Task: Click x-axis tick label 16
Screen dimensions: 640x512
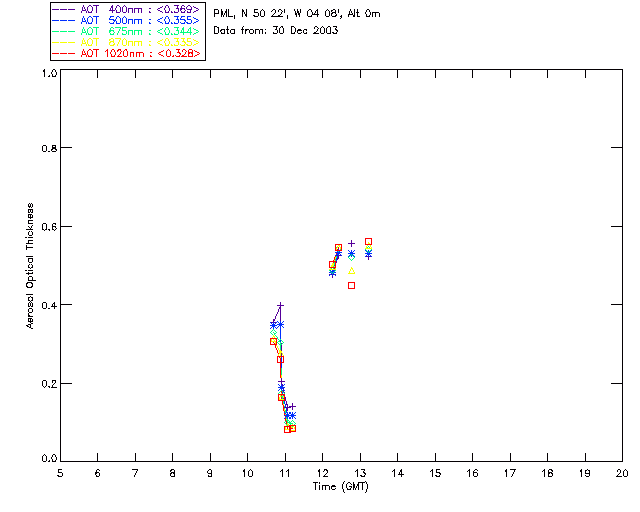Action: pos(473,474)
